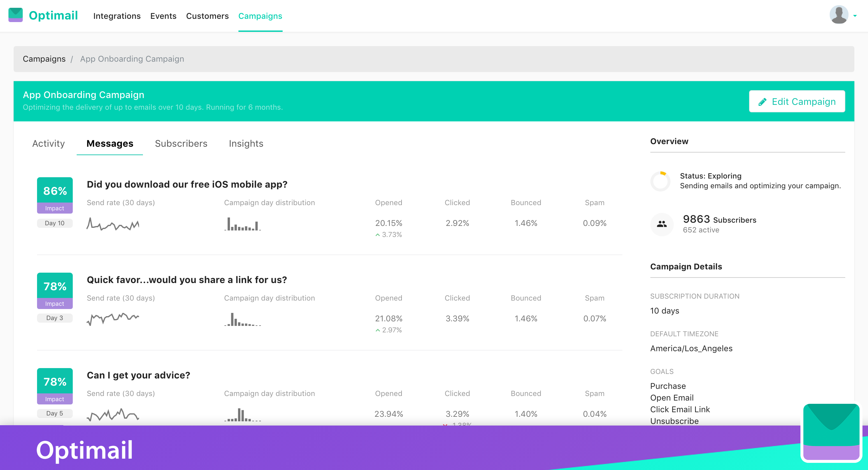This screenshot has height=470, width=868.
Task: Click the Day 10 label
Action: 55,223
